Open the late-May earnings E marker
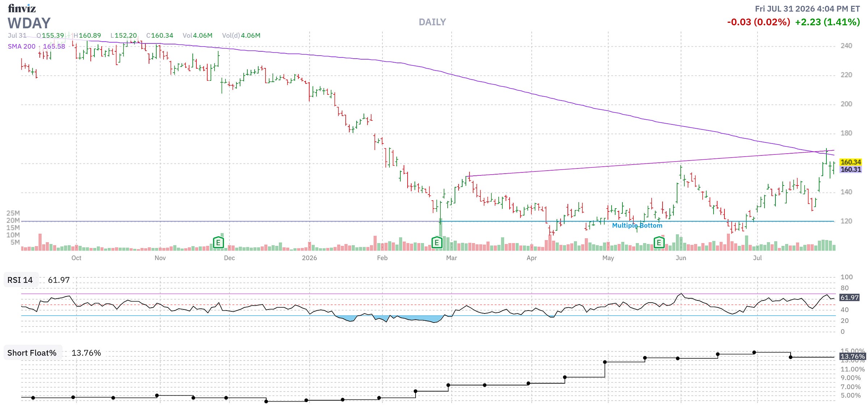Image resolution: width=868 pixels, height=414 pixels. click(659, 243)
